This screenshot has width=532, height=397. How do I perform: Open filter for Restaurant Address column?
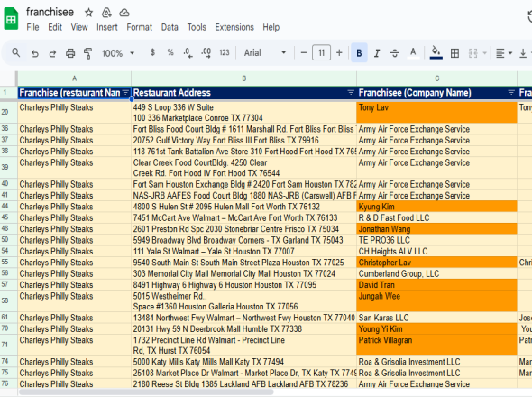351,92
